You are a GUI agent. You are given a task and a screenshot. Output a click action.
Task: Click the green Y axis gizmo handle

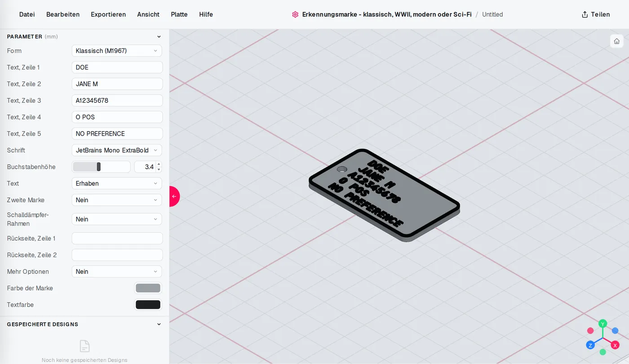pos(603,324)
